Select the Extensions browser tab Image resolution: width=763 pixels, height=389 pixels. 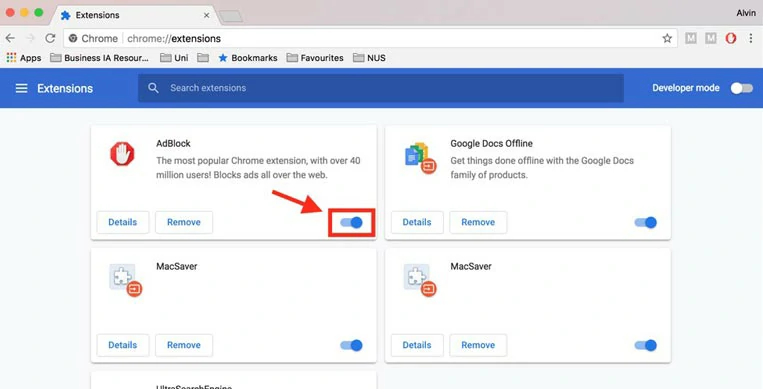tap(135, 15)
